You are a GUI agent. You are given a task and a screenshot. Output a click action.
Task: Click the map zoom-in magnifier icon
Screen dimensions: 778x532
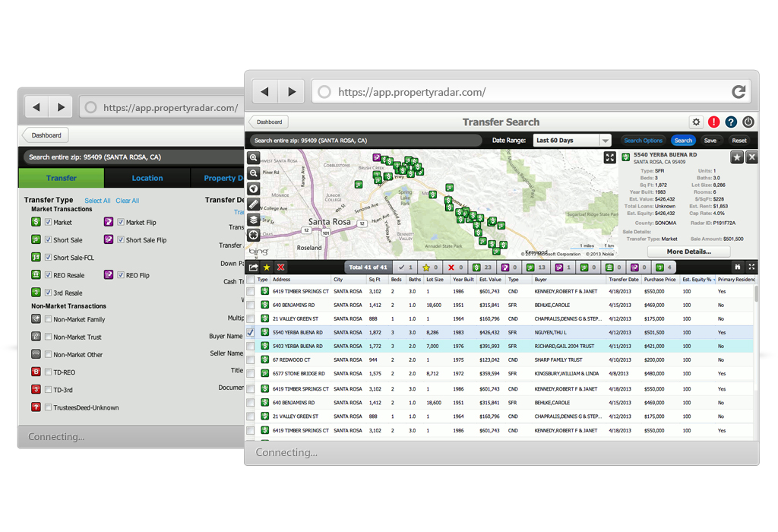(x=254, y=158)
